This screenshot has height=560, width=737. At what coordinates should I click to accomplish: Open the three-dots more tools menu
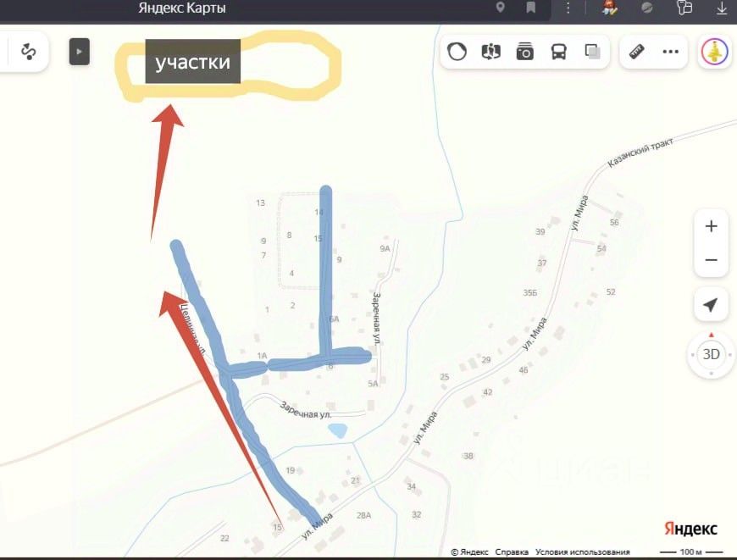(x=671, y=51)
